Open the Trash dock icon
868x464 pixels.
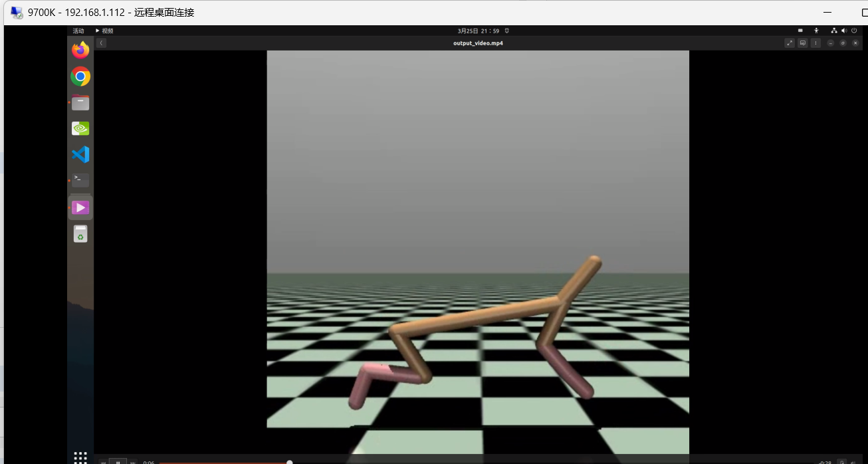point(80,233)
